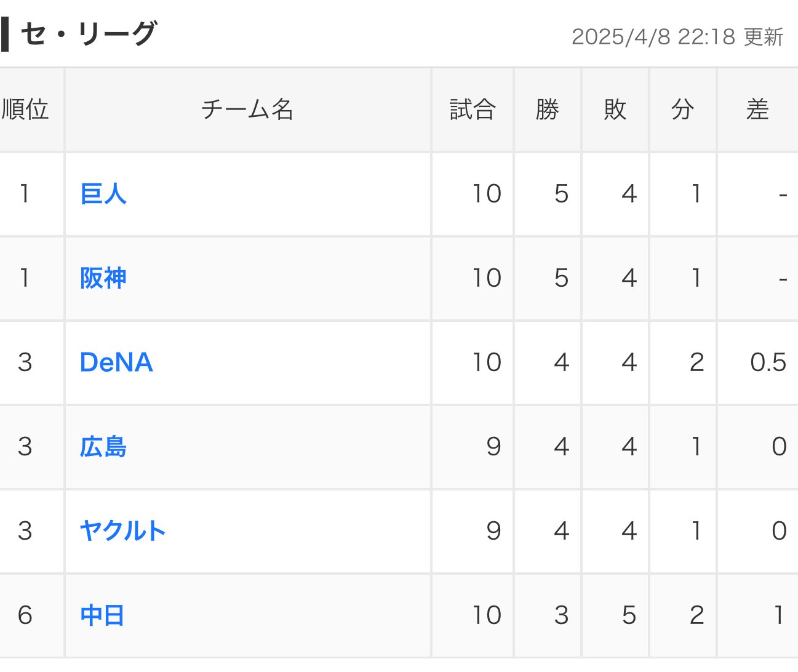Click the セ・リーグ section heading
This screenshot has width=798, height=672.
[x=88, y=34]
